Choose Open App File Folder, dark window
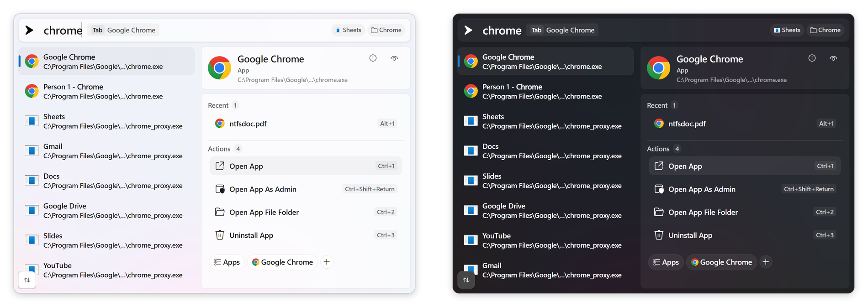This screenshot has height=307, width=868. (x=745, y=212)
